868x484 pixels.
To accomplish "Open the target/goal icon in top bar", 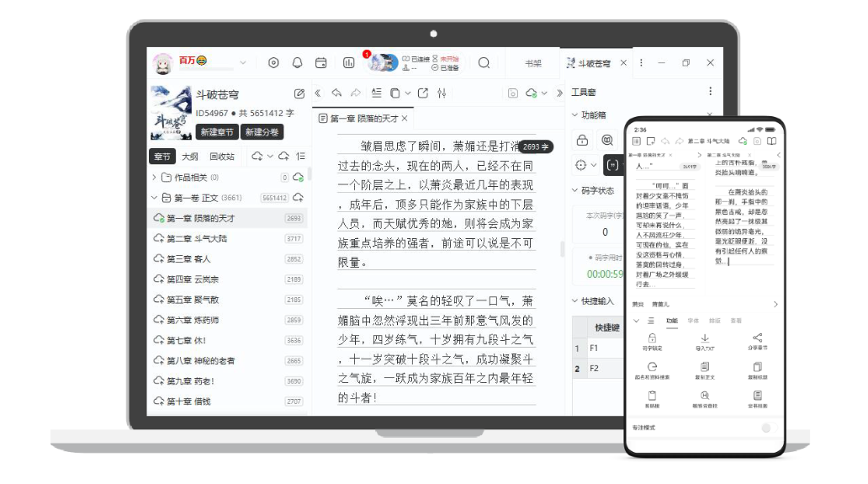I will coord(273,63).
